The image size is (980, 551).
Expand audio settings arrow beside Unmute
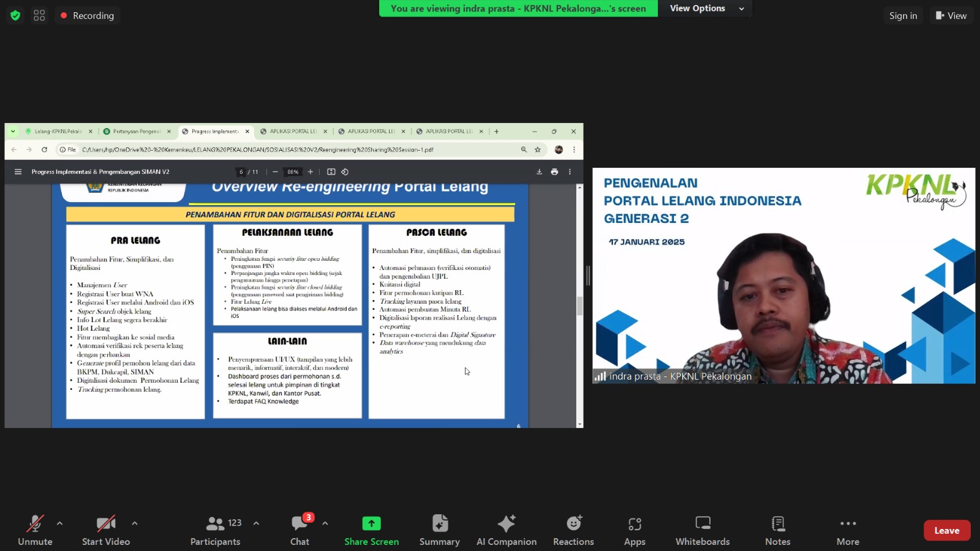59,523
